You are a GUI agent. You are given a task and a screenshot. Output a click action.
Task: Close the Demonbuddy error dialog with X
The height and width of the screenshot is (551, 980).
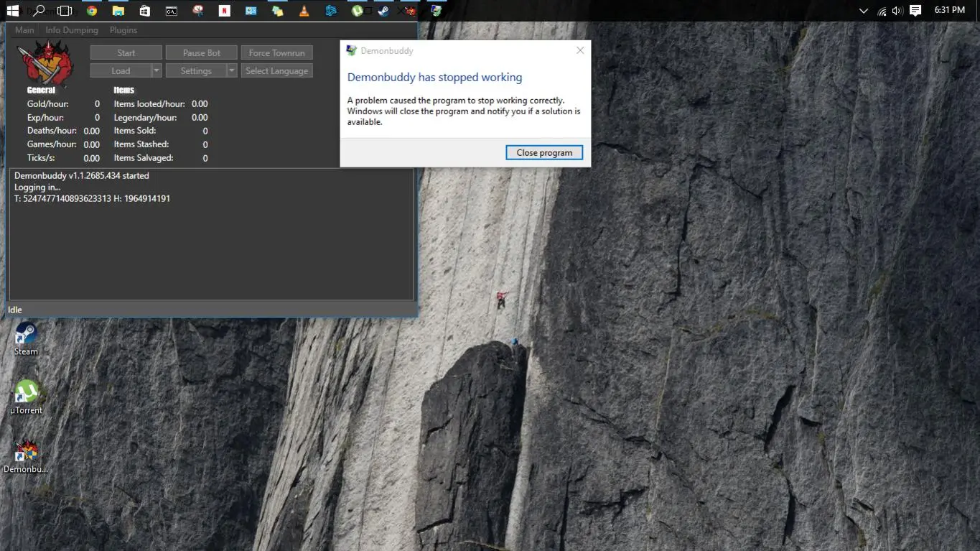point(580,50)
